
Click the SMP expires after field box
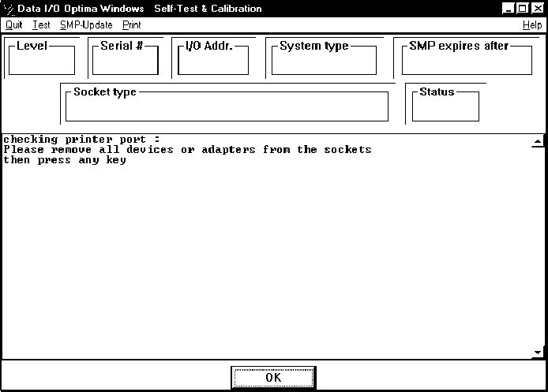[467, 60]
